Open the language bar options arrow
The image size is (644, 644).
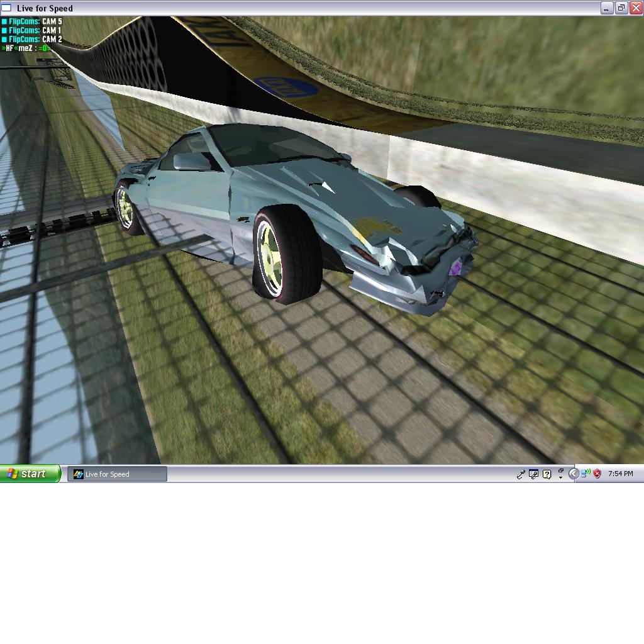click(x=560, y=478)
